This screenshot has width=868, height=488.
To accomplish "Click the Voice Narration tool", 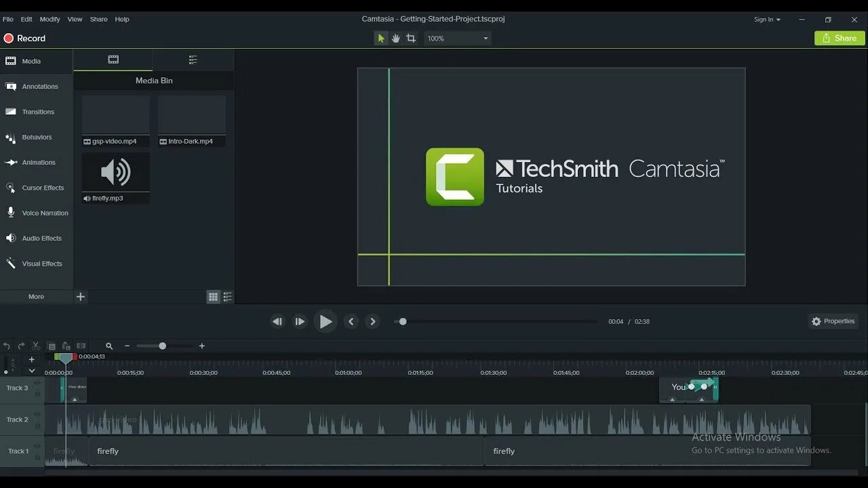I will click(x=37, y=213).
